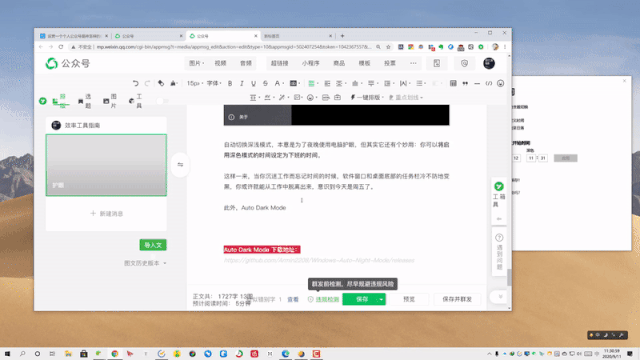Apply strikethrough with the S icon
The image size is (640, 360).
265,83
